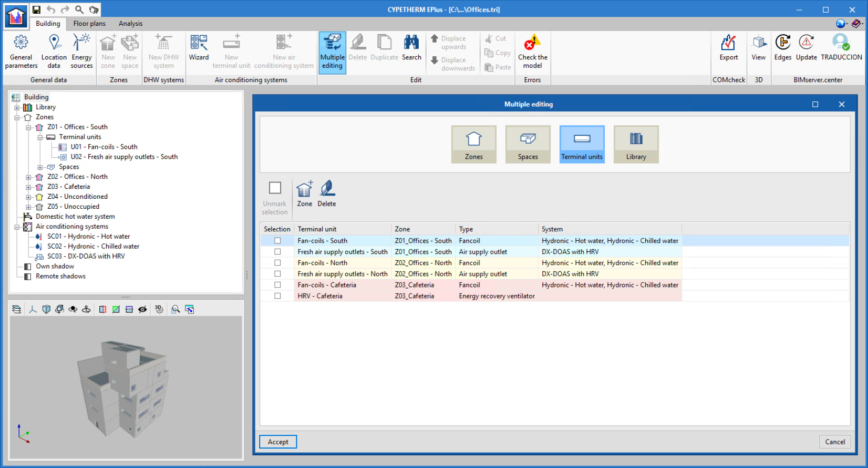Expand the Z02 - Offices - North node
The image size is (868, 468).
tap(28, 177)
